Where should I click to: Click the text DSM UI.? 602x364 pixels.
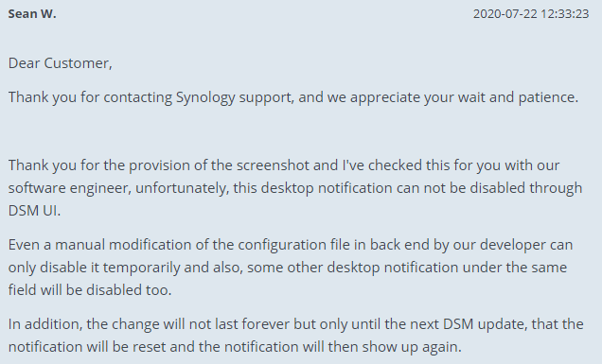35,211
